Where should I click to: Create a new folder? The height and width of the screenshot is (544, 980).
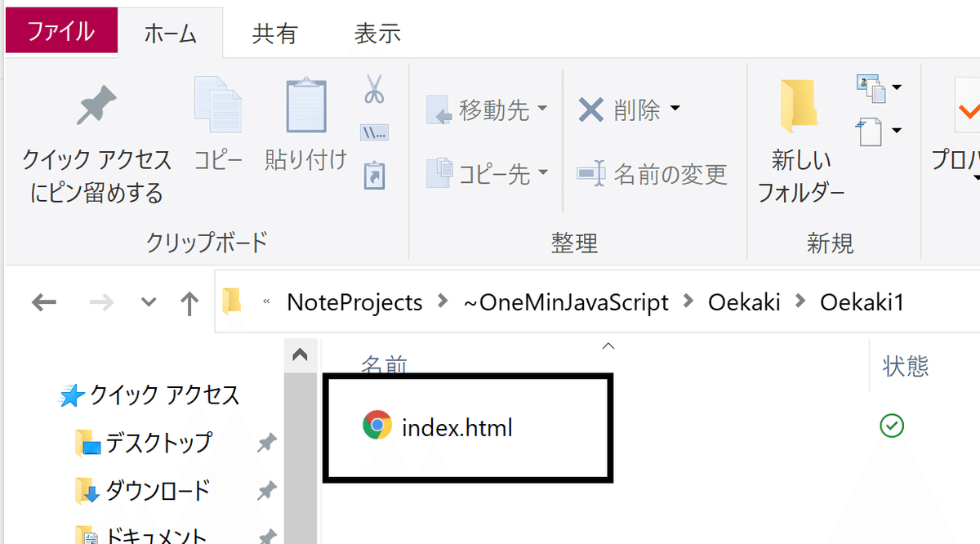(800, 106)
